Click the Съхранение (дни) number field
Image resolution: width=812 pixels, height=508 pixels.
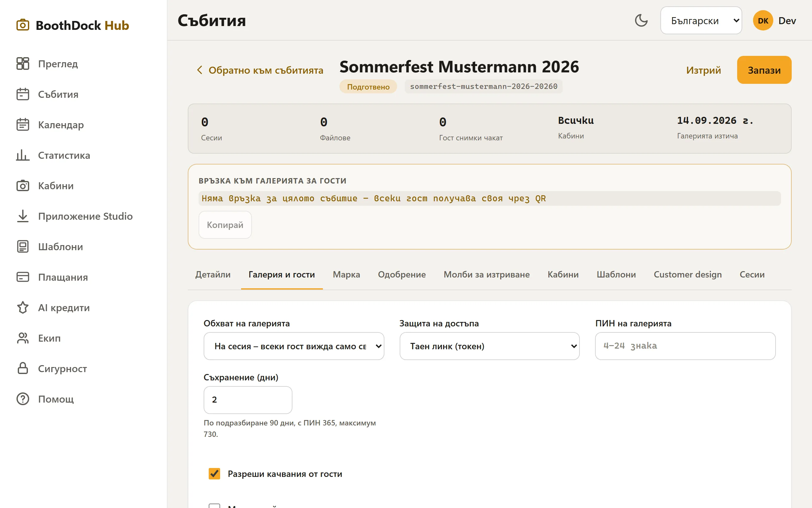248,400
